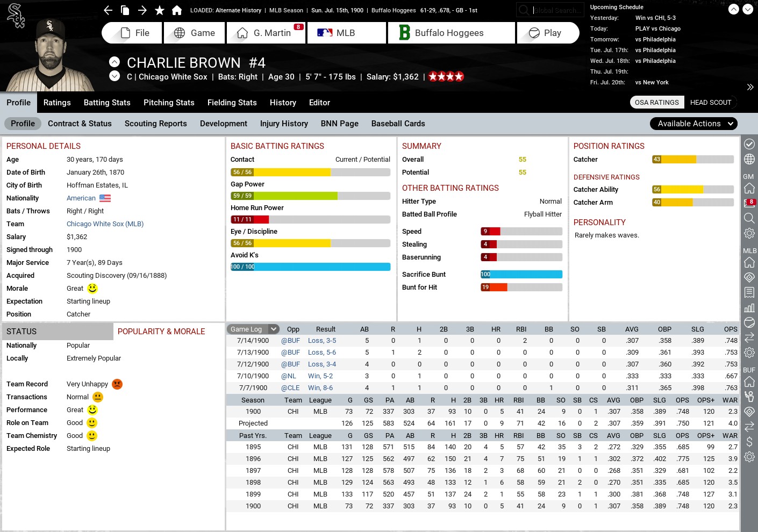Click the American nationality link
The height and width of the screenshot is (532, 758).
[x=81, y=198]
